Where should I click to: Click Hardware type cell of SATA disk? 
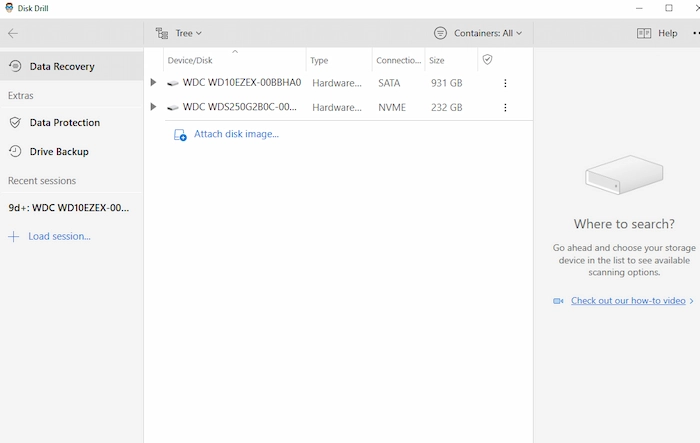click(337, 83)
